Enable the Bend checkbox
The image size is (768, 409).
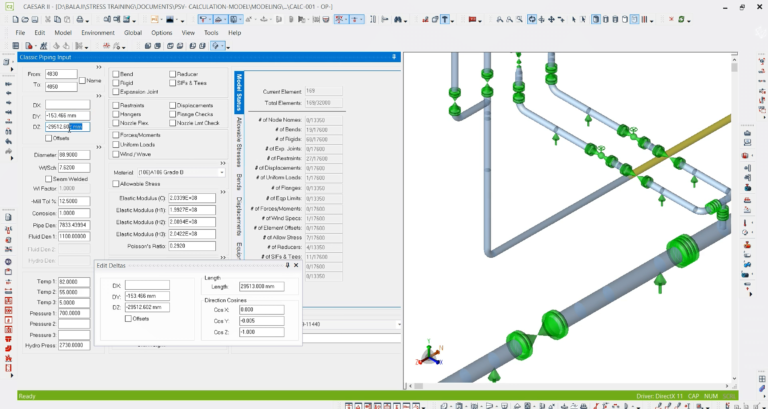pos(116,74)
